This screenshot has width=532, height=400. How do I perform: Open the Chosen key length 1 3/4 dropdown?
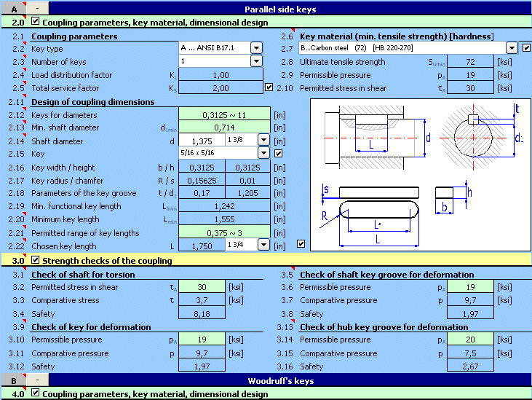(x=263, y=246)
